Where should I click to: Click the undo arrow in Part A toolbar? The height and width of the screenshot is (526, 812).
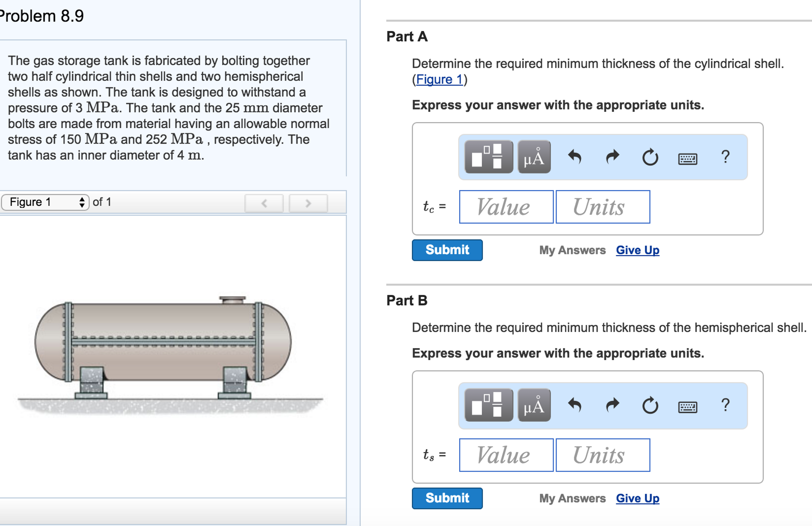(x=575, y=157)
